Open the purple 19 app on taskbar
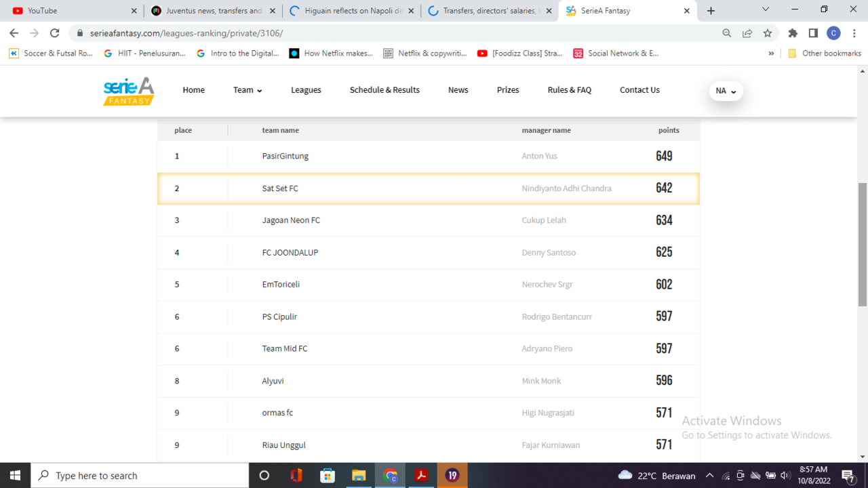The image size is (868, 488). click(452, 475)
